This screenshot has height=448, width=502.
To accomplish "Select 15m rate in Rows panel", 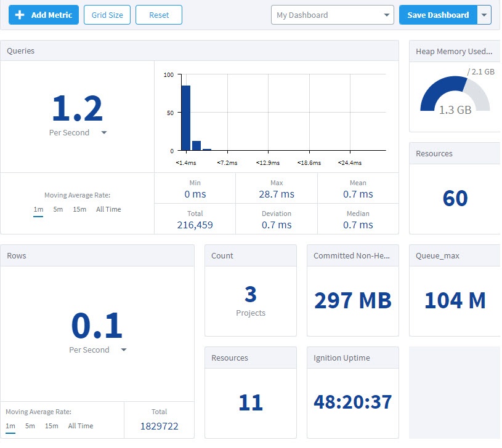I will point(52,426).
